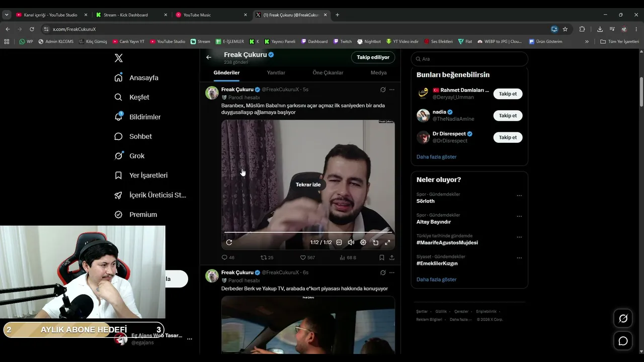This screenshot has height=362, width=644.
Task: Select the Gönderiler tab
Action: (x=226, y=73)
